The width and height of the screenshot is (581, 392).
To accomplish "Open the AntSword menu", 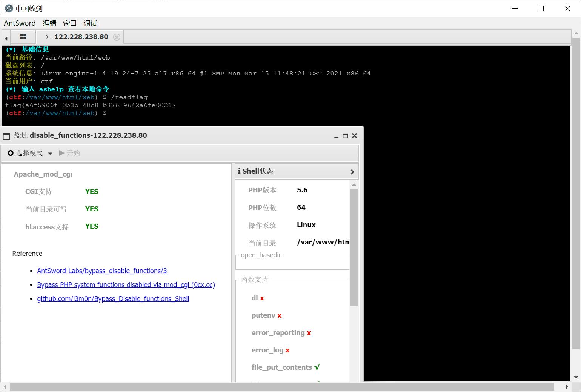I will [x=20, y=23].
